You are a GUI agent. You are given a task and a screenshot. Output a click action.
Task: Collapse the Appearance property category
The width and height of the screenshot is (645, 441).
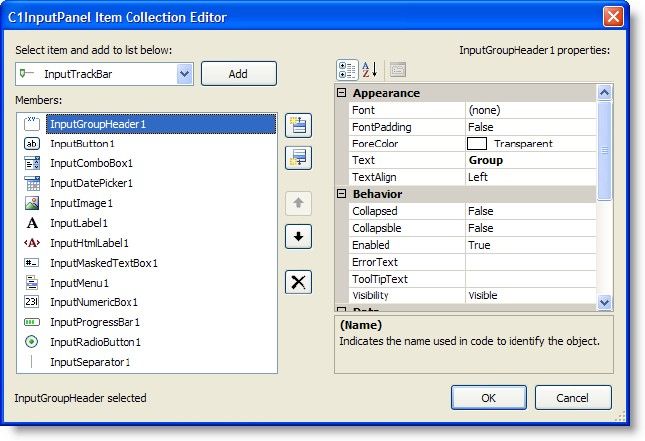coord(341,93)
